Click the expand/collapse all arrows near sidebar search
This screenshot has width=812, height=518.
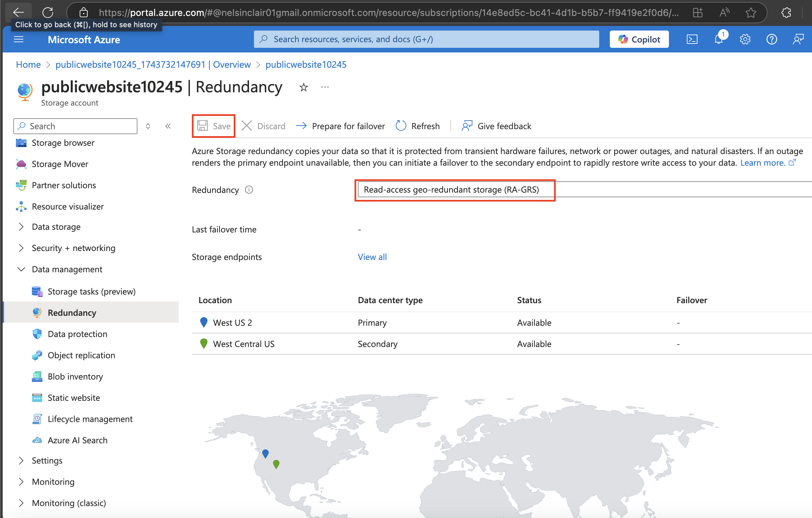pos(148,126)
